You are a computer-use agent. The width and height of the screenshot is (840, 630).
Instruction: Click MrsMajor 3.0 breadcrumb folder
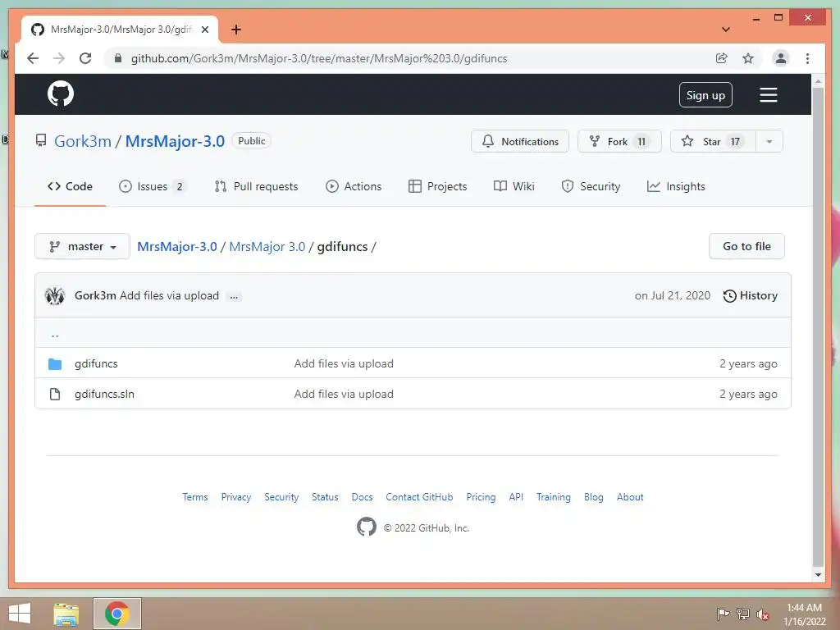267,246
